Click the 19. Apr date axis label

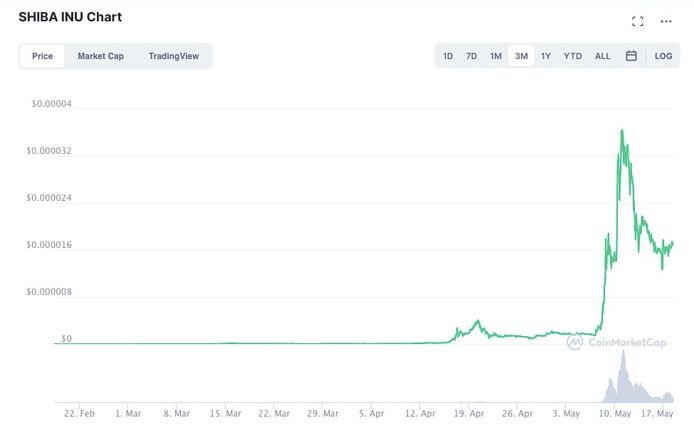point(469,412)
